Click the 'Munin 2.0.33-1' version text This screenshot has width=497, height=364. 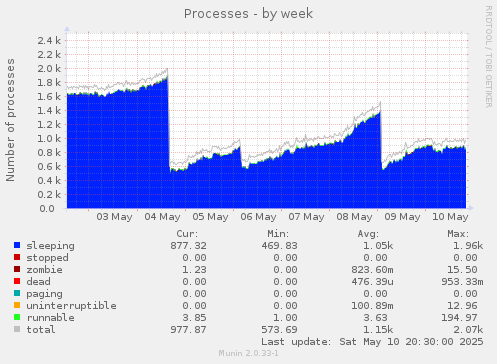point(248,353)
